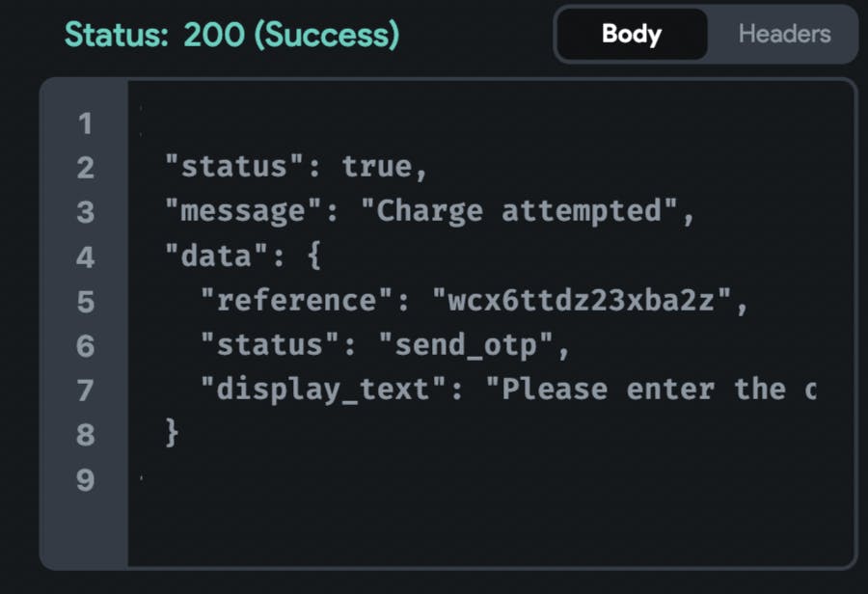Click line number 6 in gutter

tap(85, 346)
